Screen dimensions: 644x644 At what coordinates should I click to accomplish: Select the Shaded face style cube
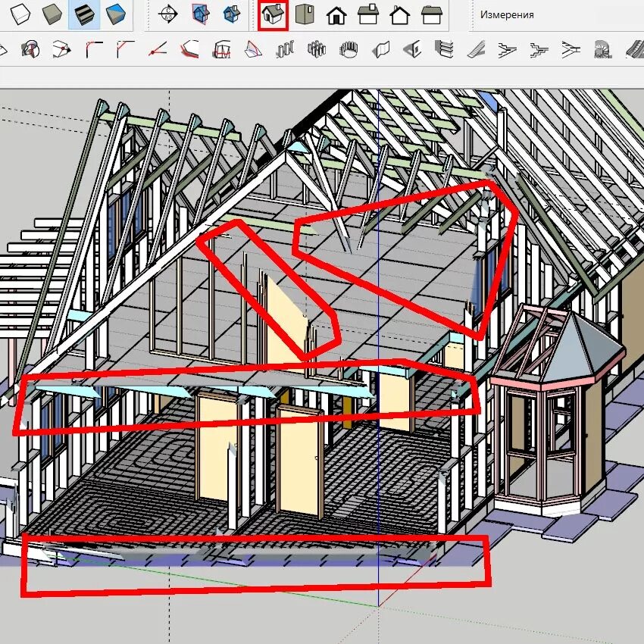click(52, 14)
